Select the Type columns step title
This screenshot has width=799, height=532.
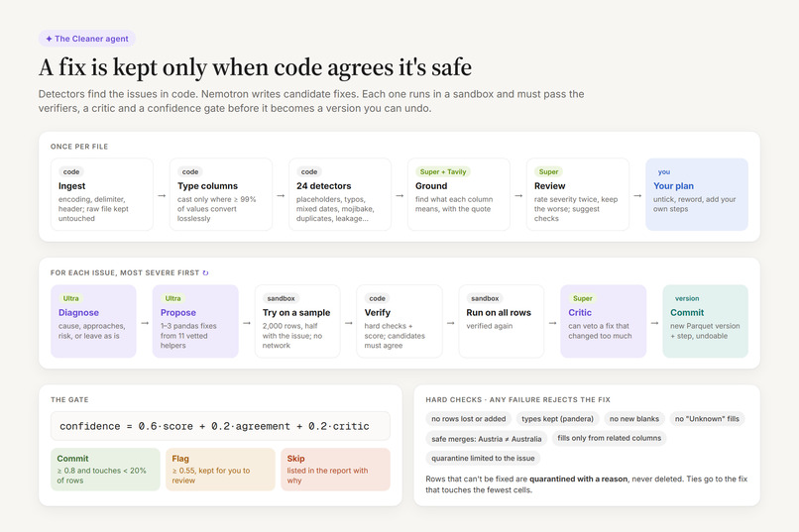207,186
